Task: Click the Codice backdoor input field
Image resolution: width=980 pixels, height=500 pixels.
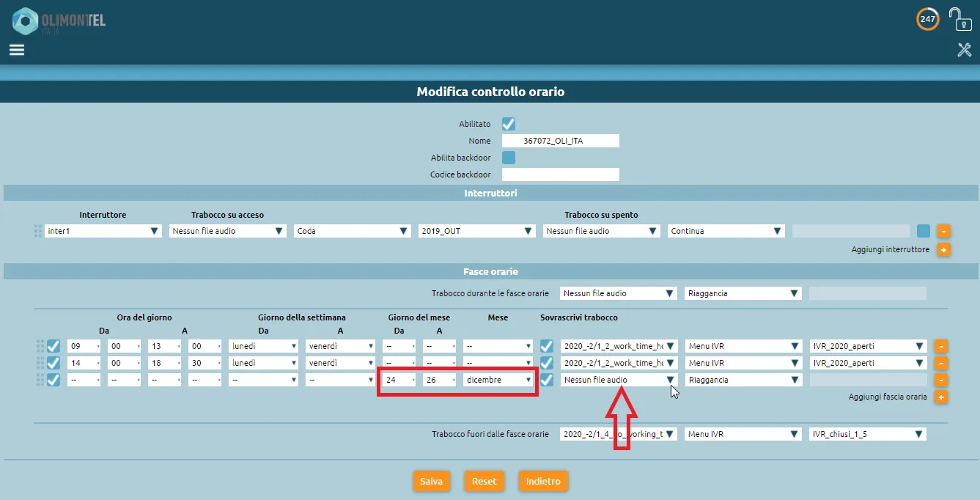Action: coord(560,174)
